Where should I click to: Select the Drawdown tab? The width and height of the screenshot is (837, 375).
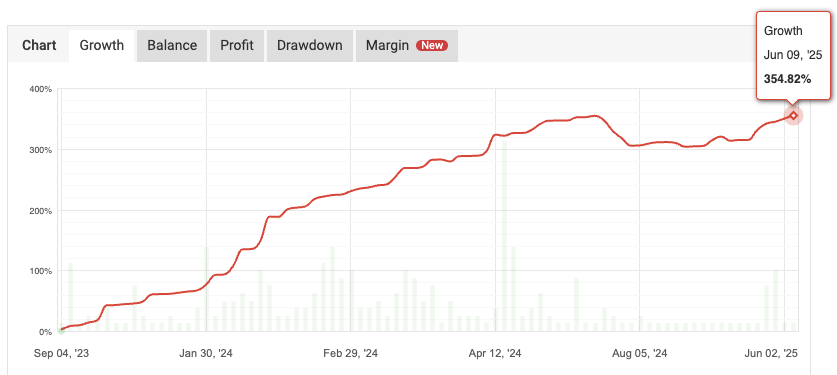tap(310, 45)
